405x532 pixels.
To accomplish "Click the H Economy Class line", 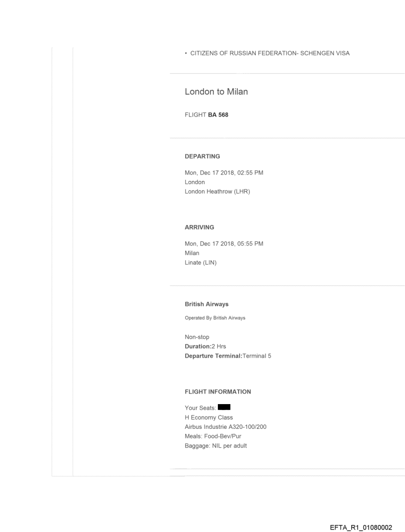I will point(208,417).
